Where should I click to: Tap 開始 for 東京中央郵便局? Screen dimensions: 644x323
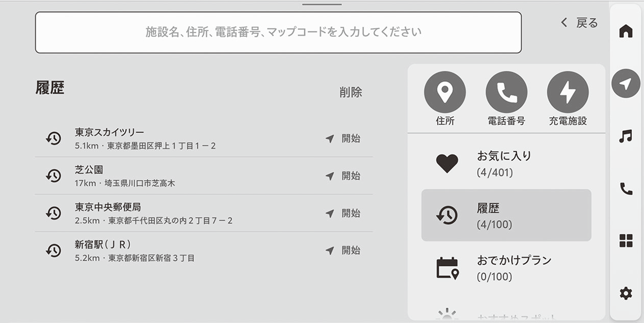pyautogui.click(x=343, y=213)
